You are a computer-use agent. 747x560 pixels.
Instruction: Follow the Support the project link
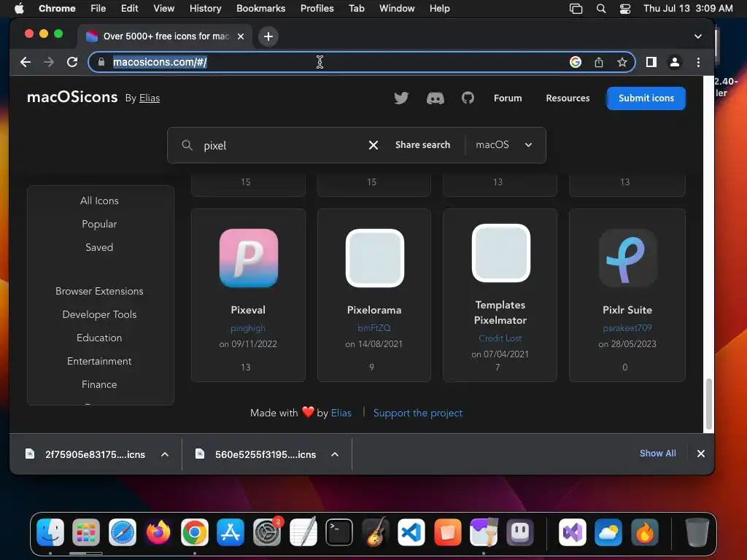tap(418, 413)
